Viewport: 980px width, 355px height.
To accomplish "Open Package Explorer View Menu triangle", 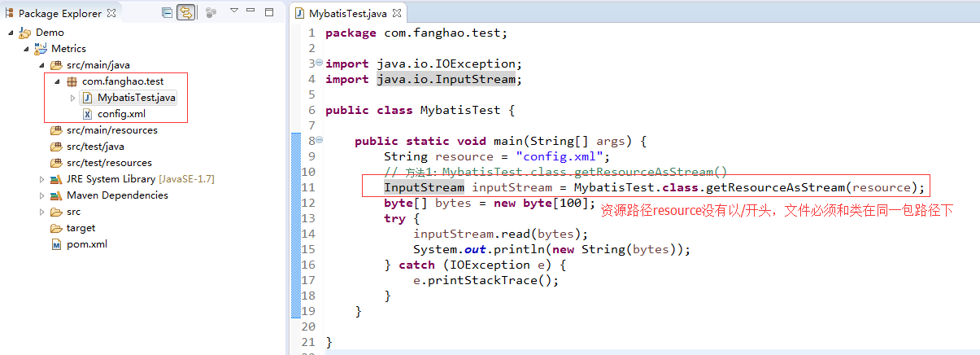I will point(234,11).
